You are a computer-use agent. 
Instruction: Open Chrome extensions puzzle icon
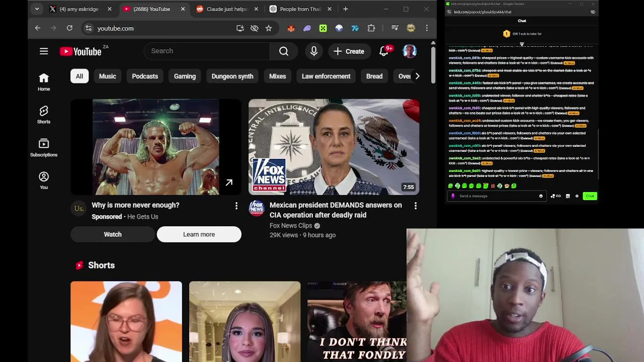click(371, 28)
